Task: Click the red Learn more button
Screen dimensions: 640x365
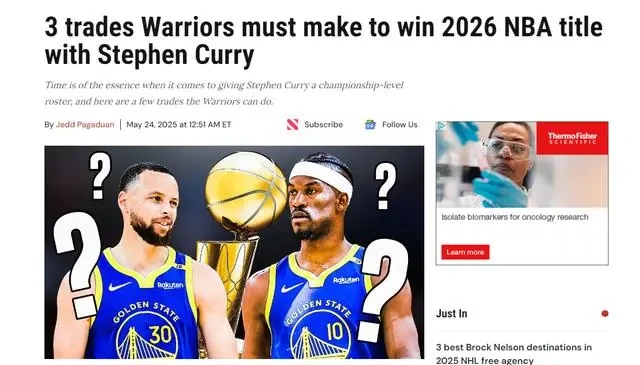Action: [465, 252]
